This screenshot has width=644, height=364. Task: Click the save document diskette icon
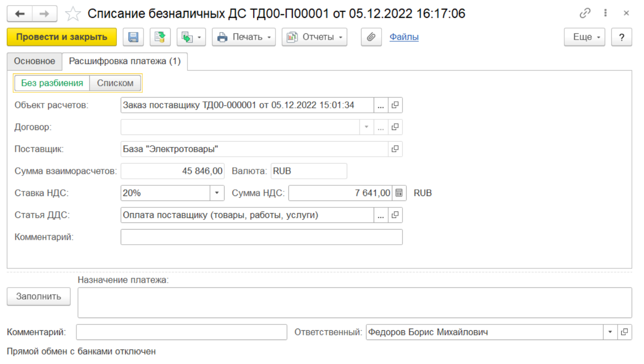[133, 37]
